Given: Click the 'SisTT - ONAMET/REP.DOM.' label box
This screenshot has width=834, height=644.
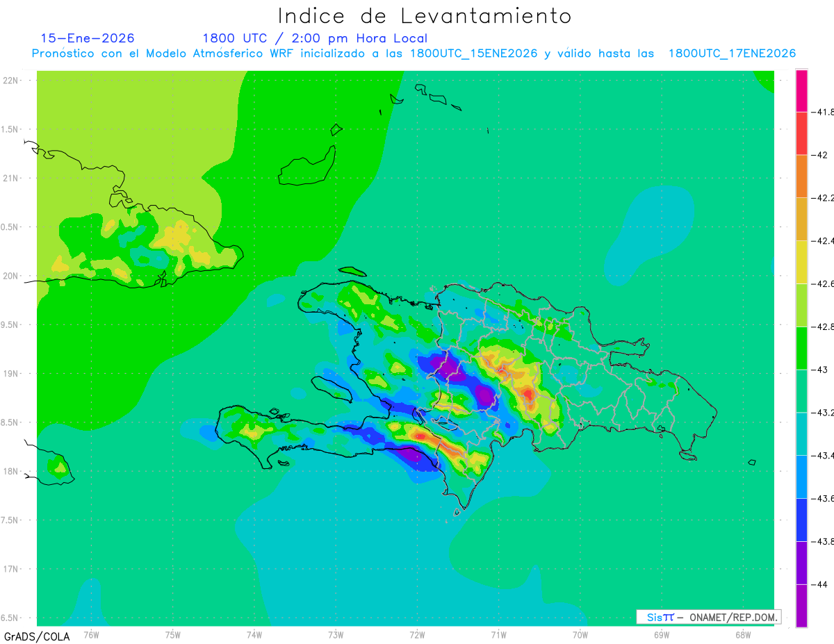Looking at the screenshot, I should pyautogui.click(x=708, y=617).
